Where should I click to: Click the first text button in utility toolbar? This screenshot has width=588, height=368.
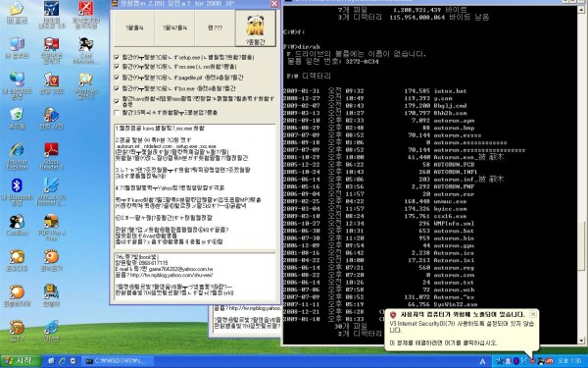[134, 28]
